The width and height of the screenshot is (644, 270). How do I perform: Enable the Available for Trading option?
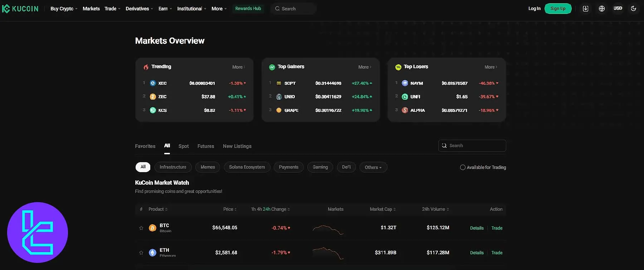(x=463, y=167)
